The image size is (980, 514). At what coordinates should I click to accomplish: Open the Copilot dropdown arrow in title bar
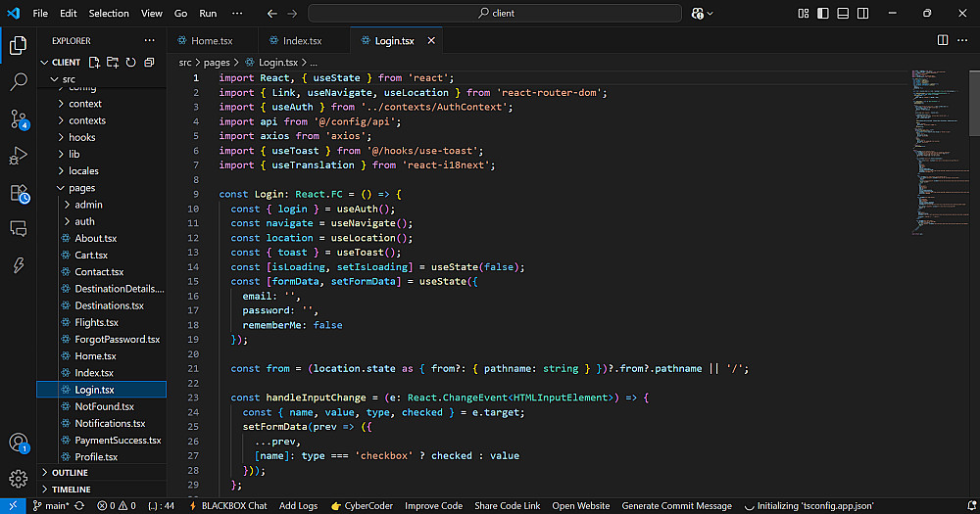(710, 14)
